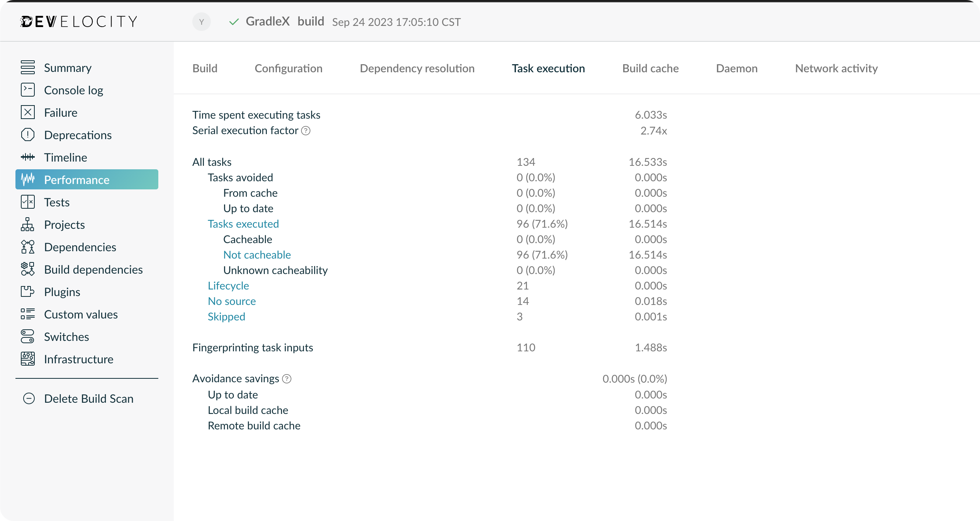This screenshot has width=980, height=521.
Task: Open Timeline using its waveform icon
Action: click(x=28, y=157)
